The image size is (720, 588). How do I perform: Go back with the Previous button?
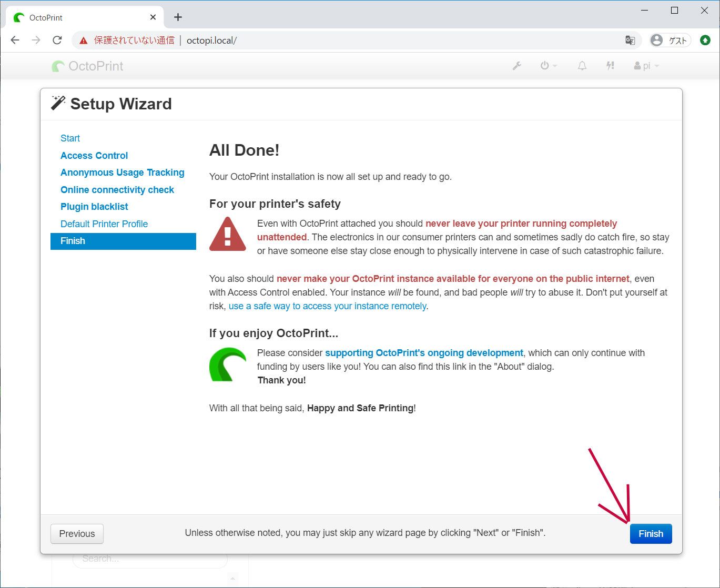click(77, 533)
